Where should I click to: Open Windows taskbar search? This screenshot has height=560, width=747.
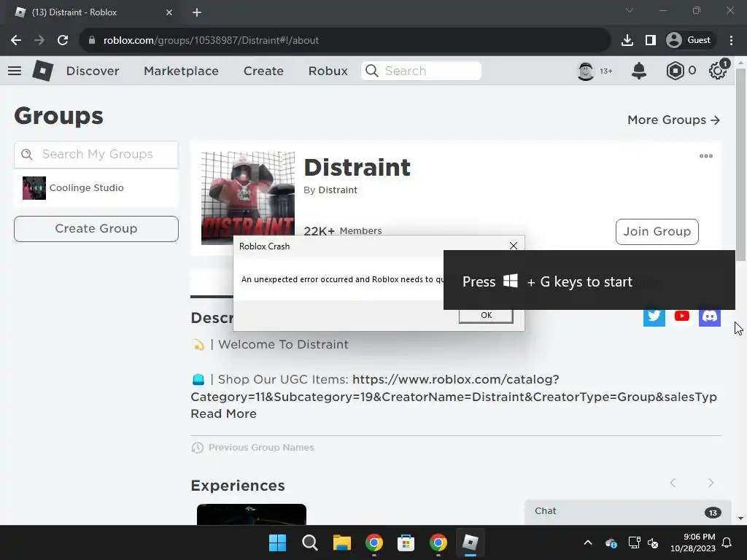[309, 542]
